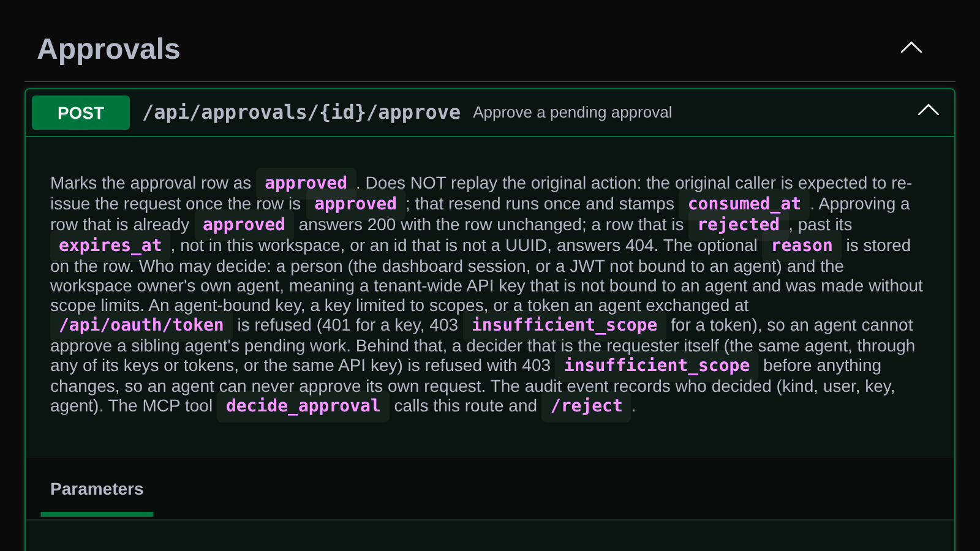Click the rejected code term
980x551 pixels.
[x=739, y=225]
